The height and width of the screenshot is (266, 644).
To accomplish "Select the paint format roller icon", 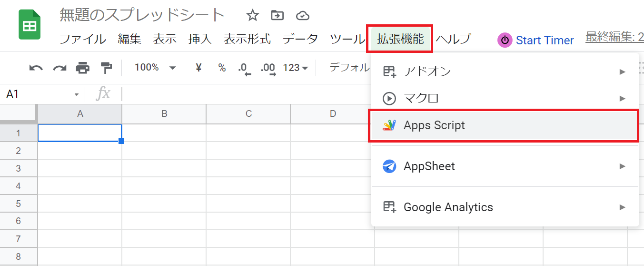I will point(106,68).
